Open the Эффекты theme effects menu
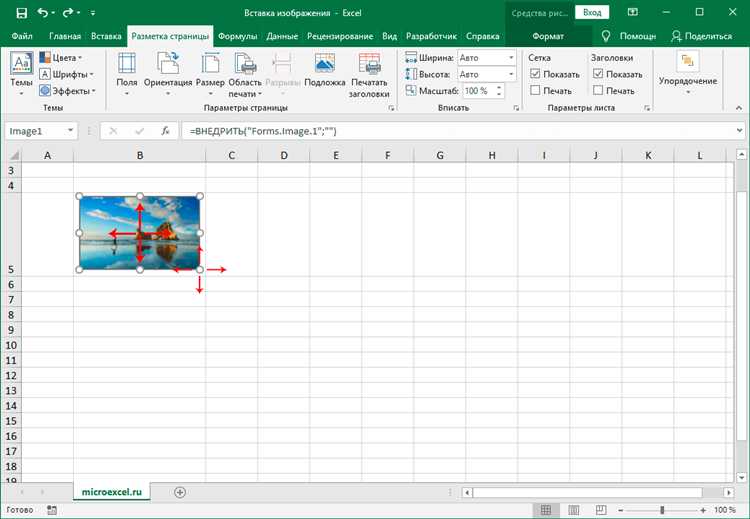Image resolution: width=750 pixels, height=519 pixels. point(67,90)
